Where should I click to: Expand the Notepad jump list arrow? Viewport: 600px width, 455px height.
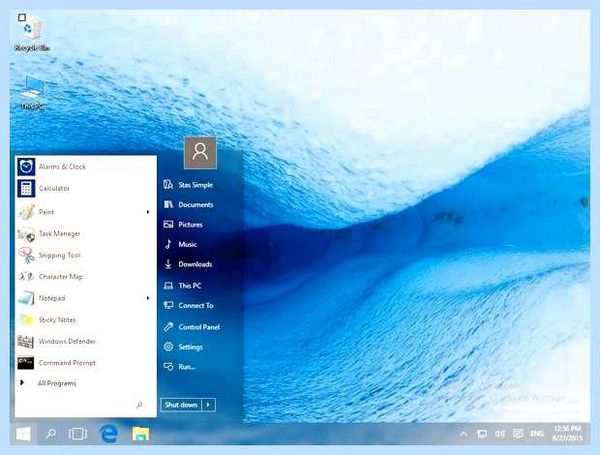(148, 298)
